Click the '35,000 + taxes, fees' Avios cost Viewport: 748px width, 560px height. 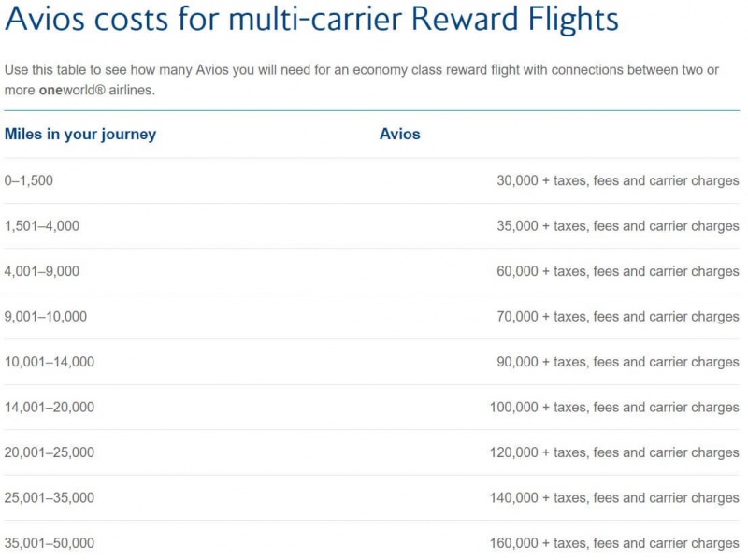(617, 226)
